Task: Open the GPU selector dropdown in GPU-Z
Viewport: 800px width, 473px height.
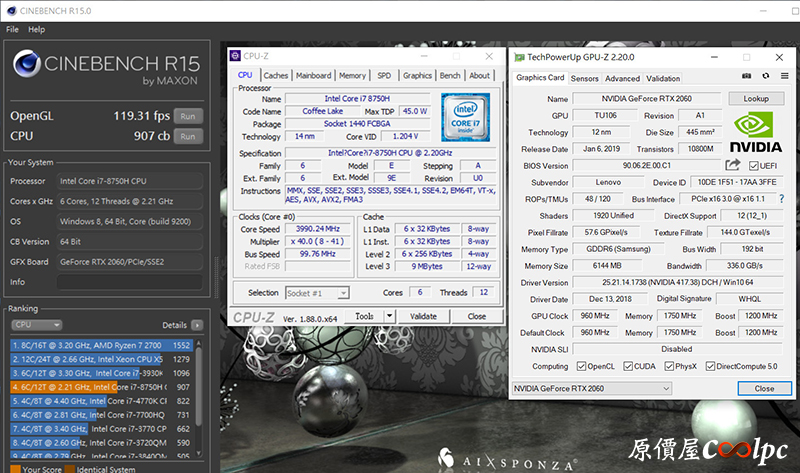Action: 592,388
